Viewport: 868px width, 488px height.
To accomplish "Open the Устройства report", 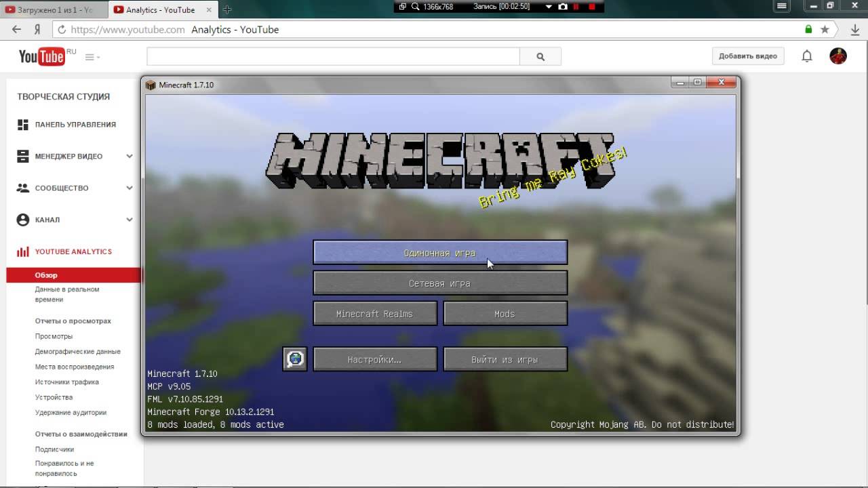I will click(x=54, y=397).
